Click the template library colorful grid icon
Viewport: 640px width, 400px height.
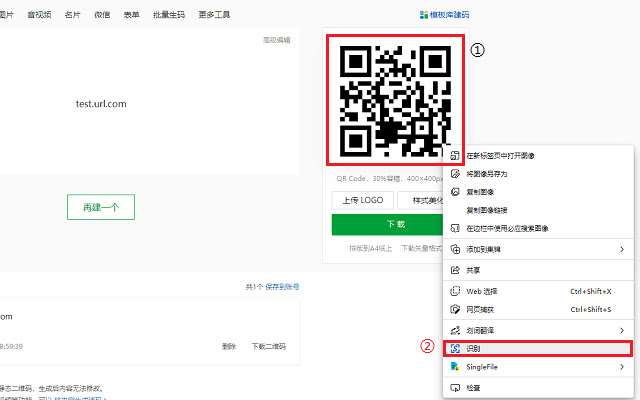(424, 15)
